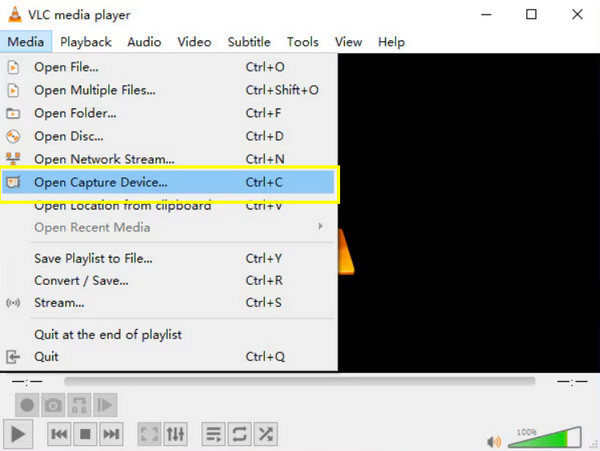600x451 pixels.
Task: Click the playback seek bar
Action: tap(300, 381)
